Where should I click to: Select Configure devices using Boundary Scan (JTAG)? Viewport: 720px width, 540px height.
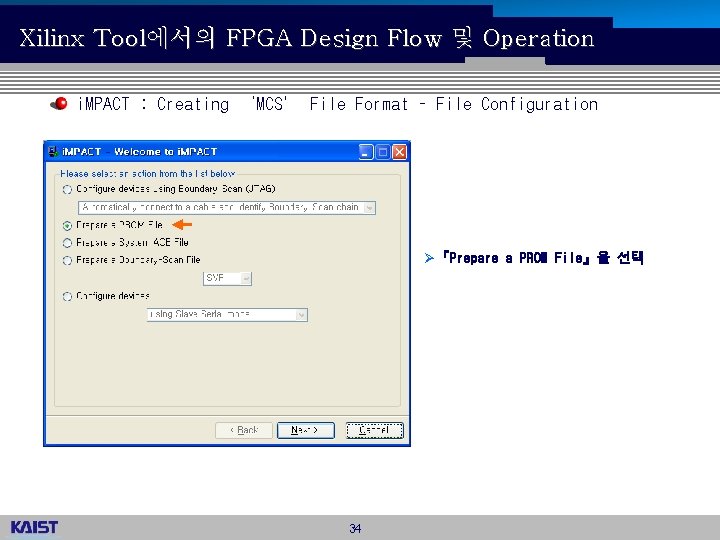point(68,189)
